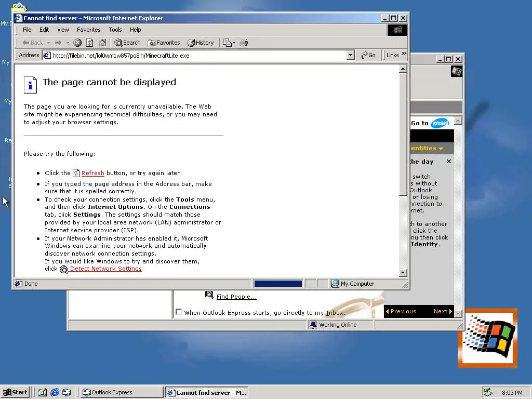Click Outlook Express scrollbar up arrow
Screen dimensions: 532x399
(458, 121)
